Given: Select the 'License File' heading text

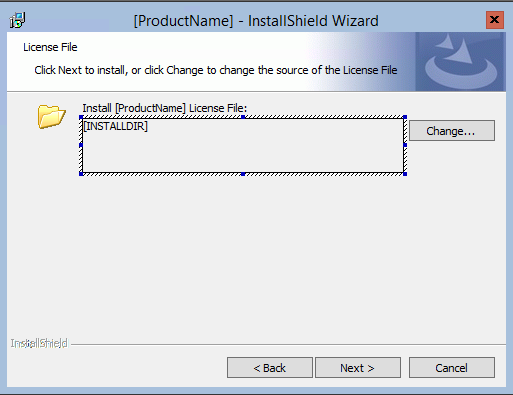Looking at the screenshot, I should [x=50, y=47].
